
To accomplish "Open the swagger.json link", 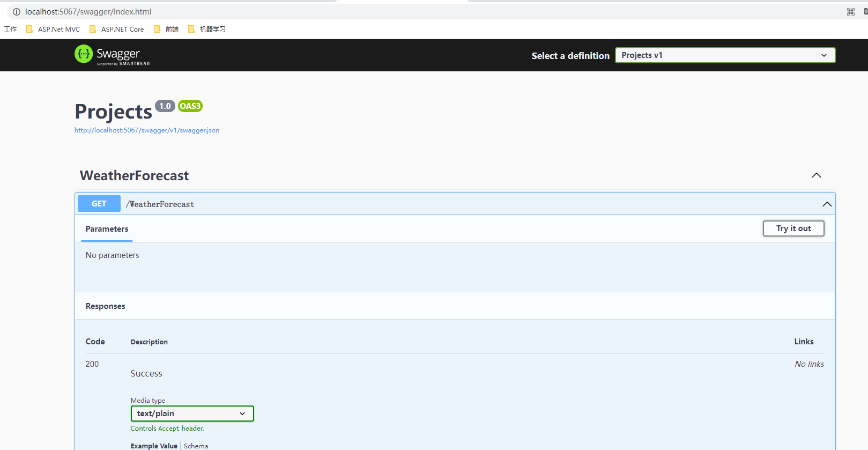I will click(x=147, y=130).
